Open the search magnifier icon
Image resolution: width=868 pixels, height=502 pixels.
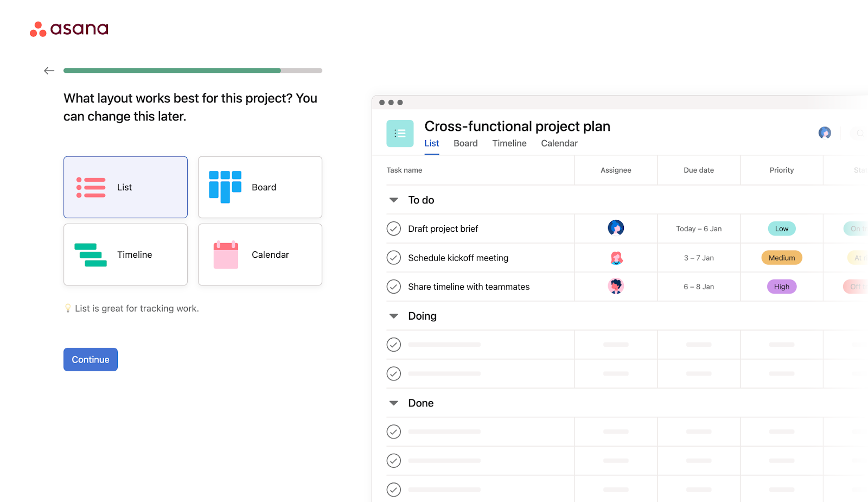coord(860,132)
